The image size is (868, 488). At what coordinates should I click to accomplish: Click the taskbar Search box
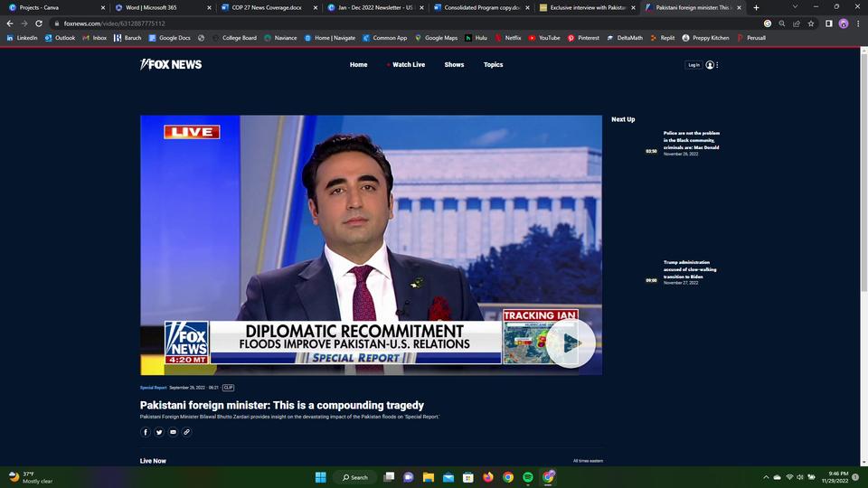coord(354,477)
